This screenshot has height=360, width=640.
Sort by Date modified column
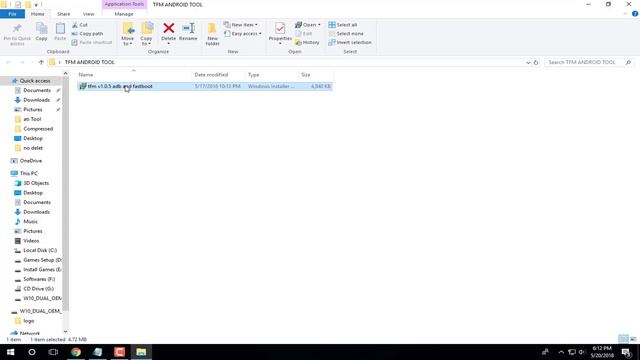[x=218, y=75]
